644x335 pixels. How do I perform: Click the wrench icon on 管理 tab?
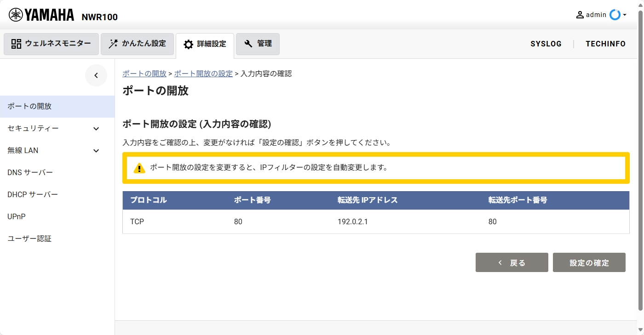click(247, 44)
